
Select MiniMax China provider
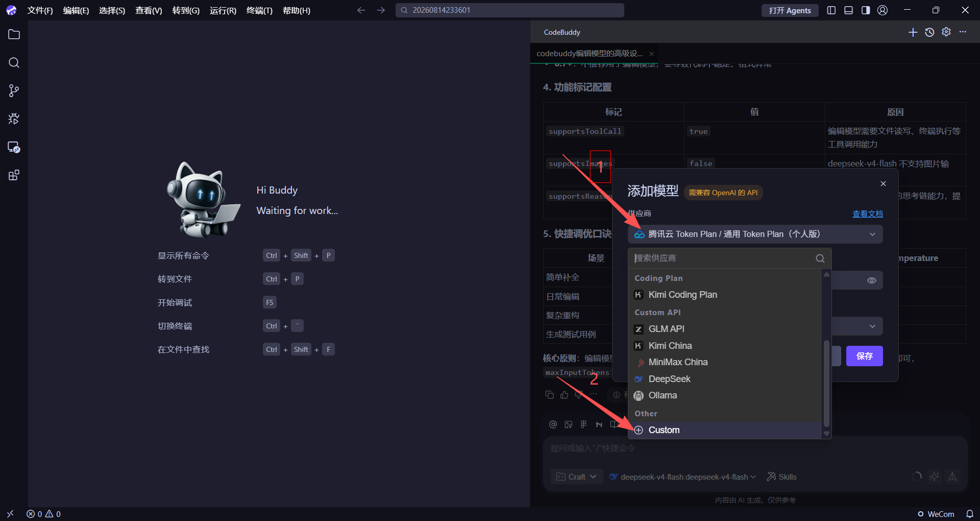pyautogui.click(x=725, y=362)
